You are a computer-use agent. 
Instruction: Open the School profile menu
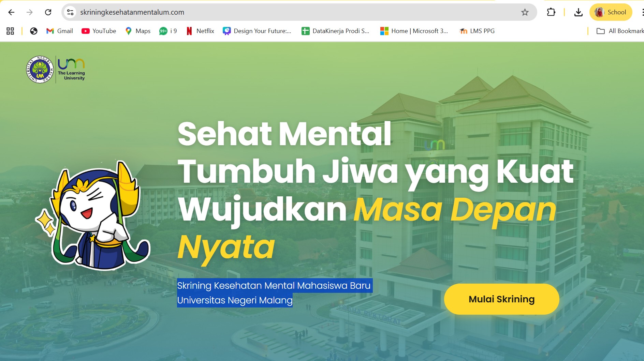(611, 12)
